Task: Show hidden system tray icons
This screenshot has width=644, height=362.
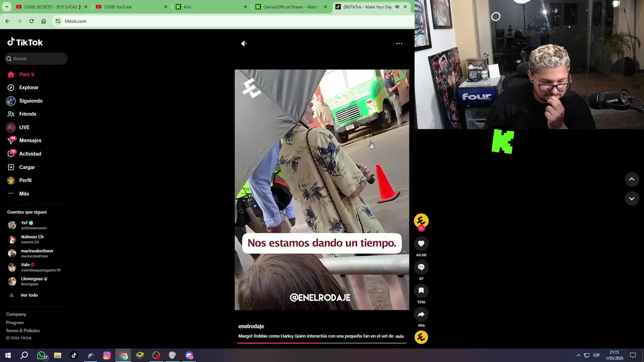Action: point(578,355)
